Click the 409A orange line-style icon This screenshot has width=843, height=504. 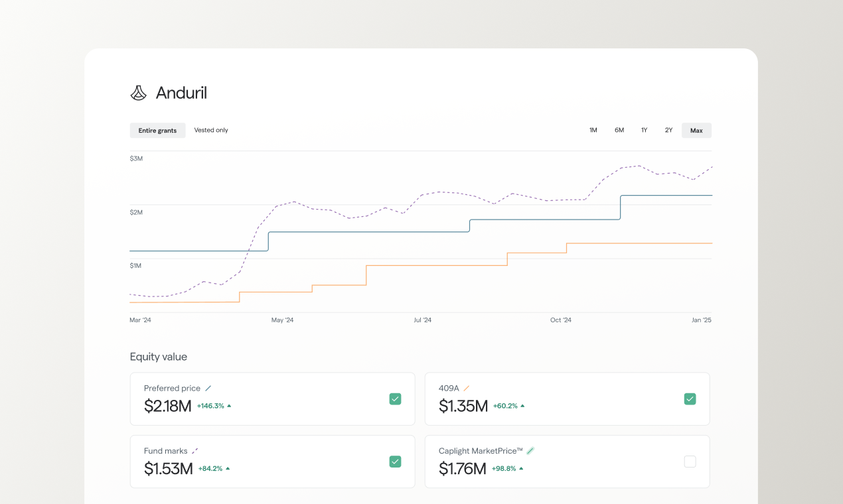(x=466, y=388)
